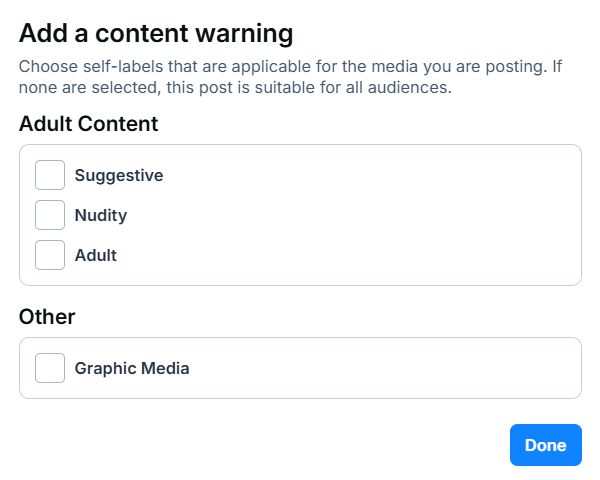Click the 'Choose self-labels' description line
This screenshot has width=600, height=480.
pyautogui.click(x=290, y=68)
